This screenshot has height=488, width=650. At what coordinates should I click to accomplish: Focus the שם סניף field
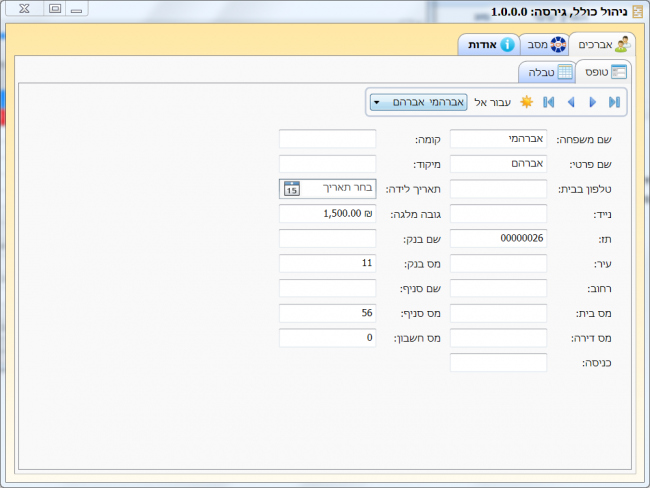327,288
